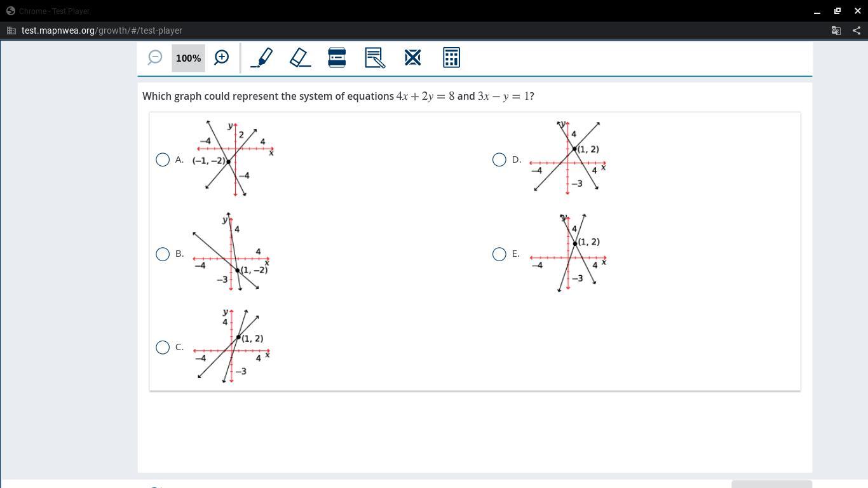The image size is (868, 488).
Task: Click the translate page icon in address bar
Action: pos(836,30)
